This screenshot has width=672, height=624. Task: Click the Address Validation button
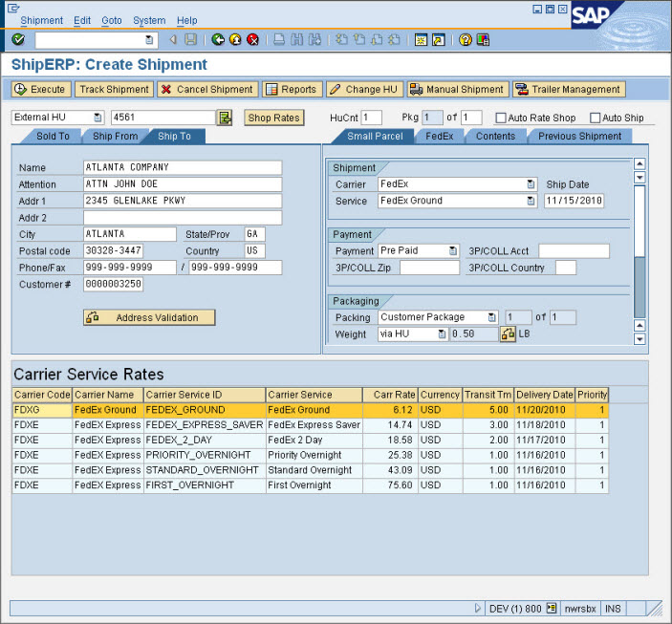click(x=149, y=317)
